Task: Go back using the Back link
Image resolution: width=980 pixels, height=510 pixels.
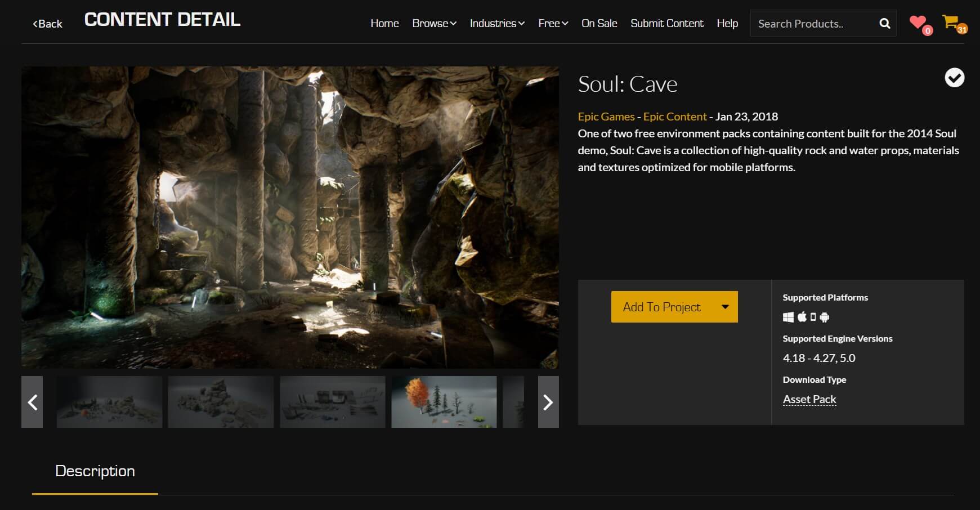Action: point(47,24)
